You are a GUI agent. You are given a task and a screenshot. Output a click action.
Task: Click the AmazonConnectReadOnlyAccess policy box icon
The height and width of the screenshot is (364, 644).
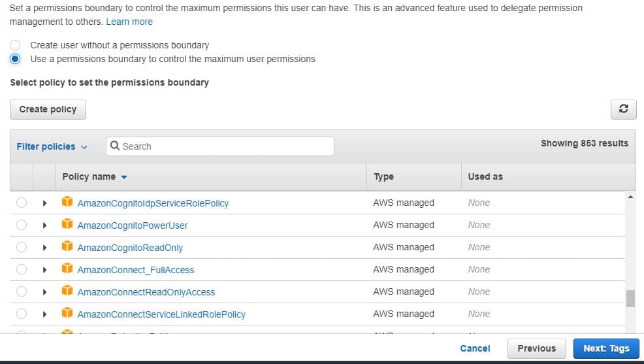pos(67,291)
